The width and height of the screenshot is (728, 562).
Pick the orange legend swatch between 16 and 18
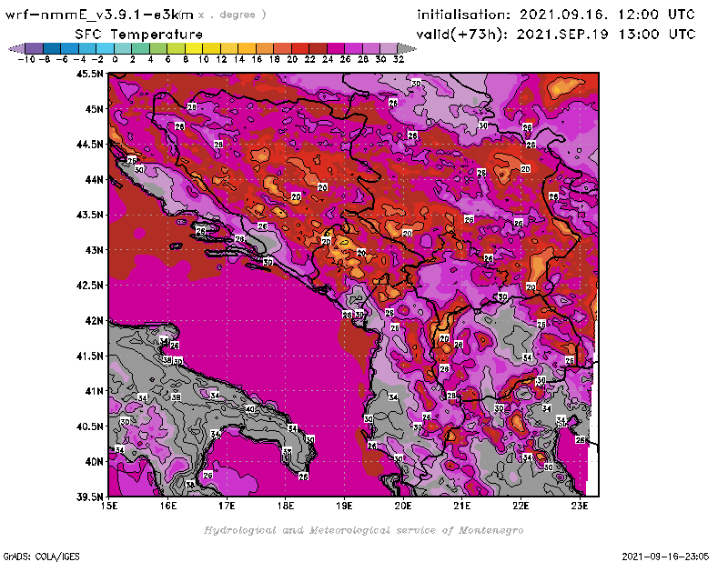pyautogui.click(x=264, y=48)
